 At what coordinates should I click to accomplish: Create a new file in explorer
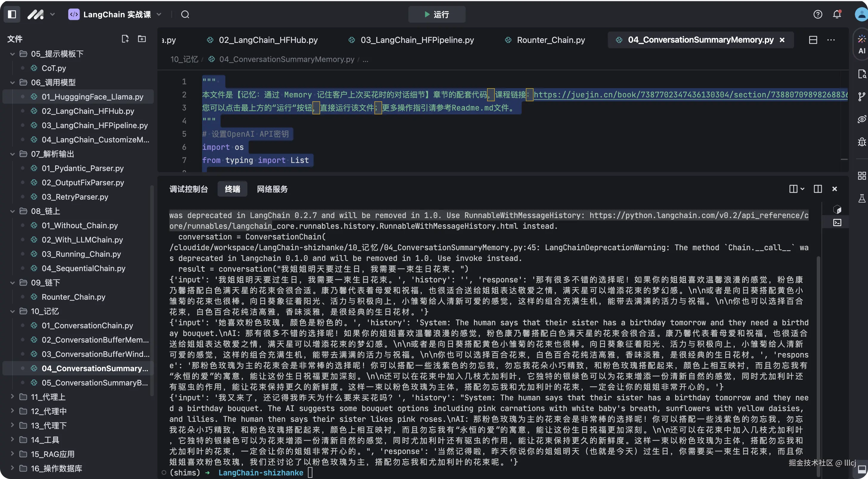(125, 39)
